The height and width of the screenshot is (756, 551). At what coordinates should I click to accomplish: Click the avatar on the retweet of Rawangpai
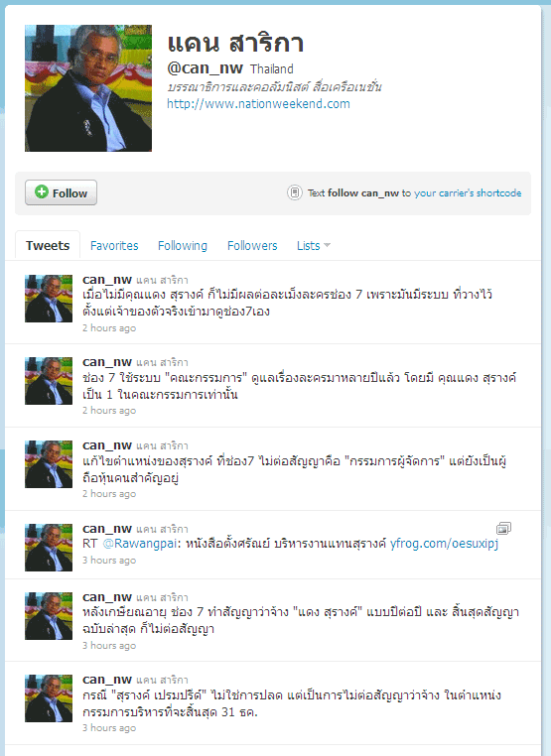[49, 548]
